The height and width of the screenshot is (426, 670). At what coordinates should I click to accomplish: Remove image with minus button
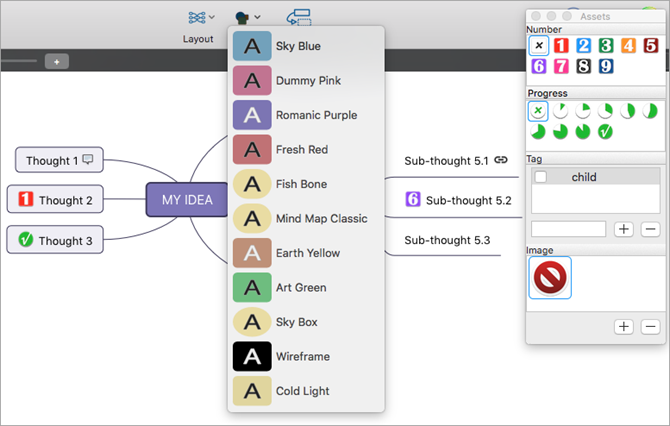click(x=650, y=326)
